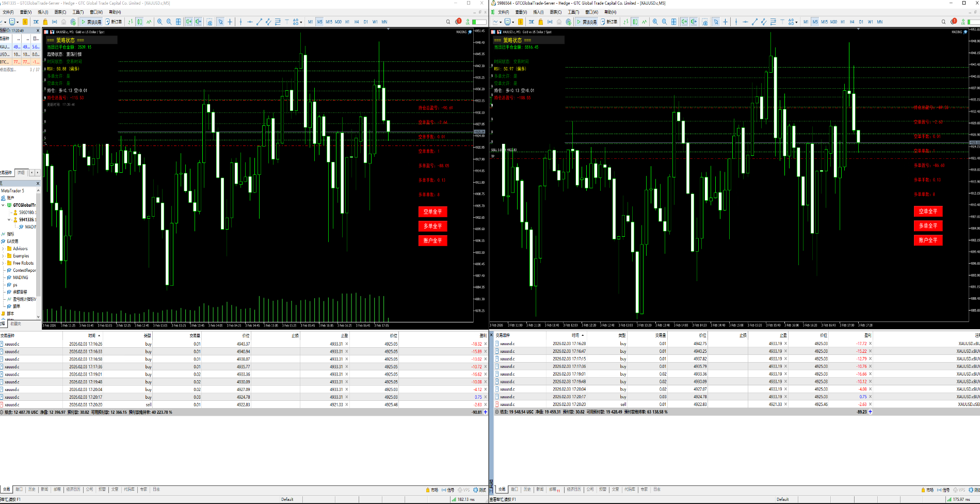The height and width of the screenshot is (504, 980).
Task: Click 空单全平 button on left chart
Action: click(432, 212)
